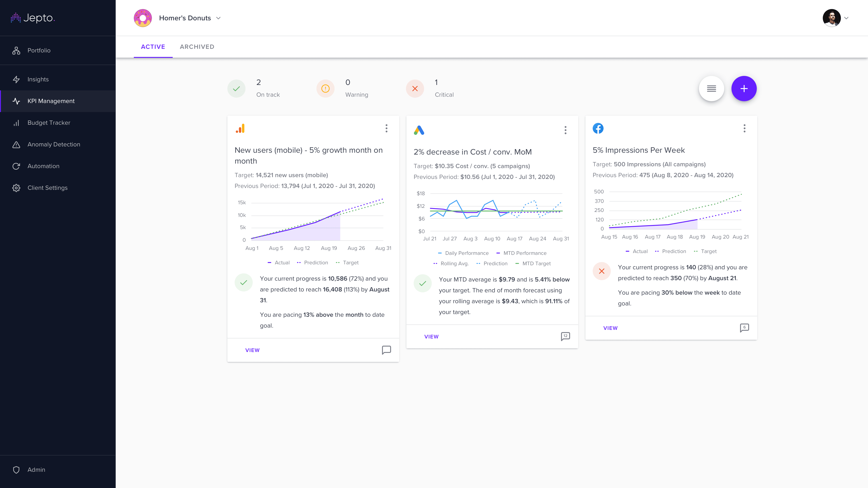Click Anomaly Detection warning triangle icon
Screen dimensions: 868x488
coord(16,145)
